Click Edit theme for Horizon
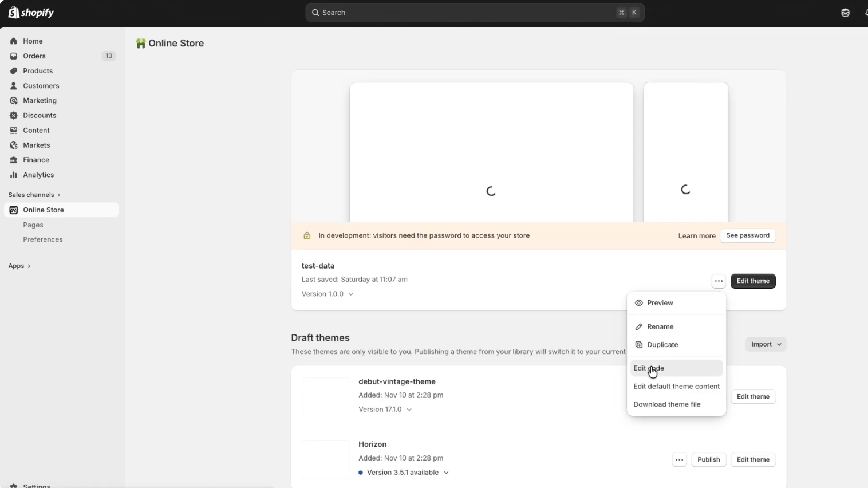Image resolution: width=868 pixels, height=488 pixels. (x=753, y=460)
